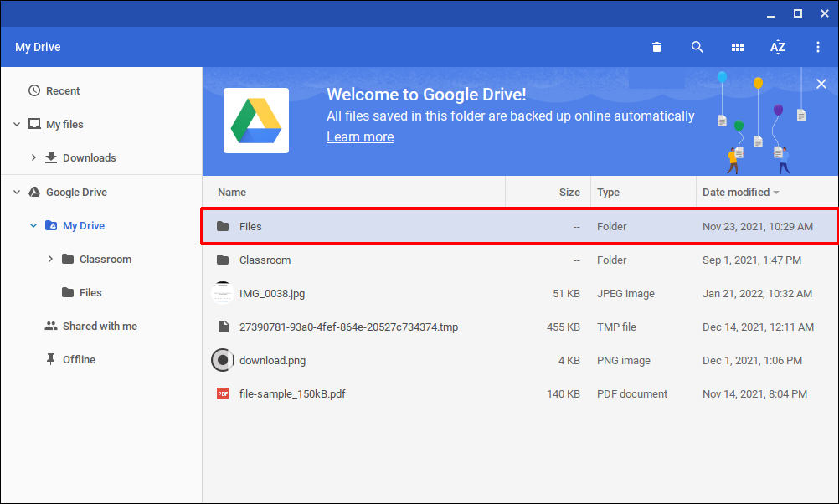Click the 455 KB size cell

(x=563, y=327)
